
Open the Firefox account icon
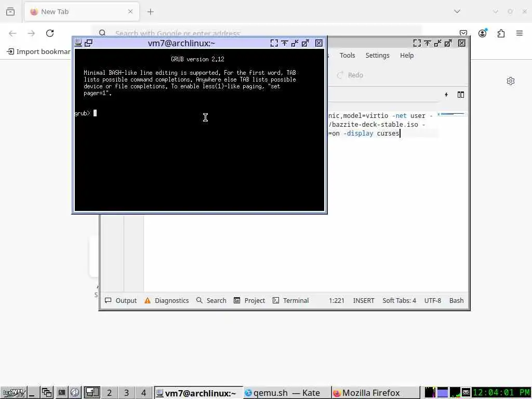coord(482,33)
